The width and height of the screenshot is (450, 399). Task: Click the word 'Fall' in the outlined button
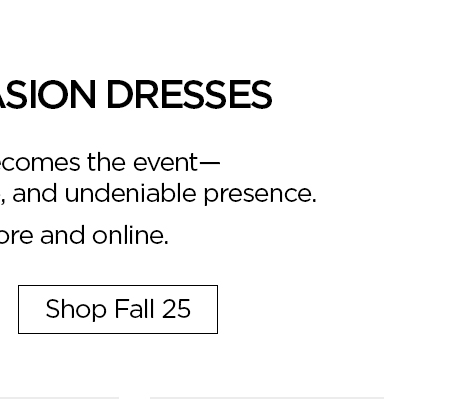[135, 309]
